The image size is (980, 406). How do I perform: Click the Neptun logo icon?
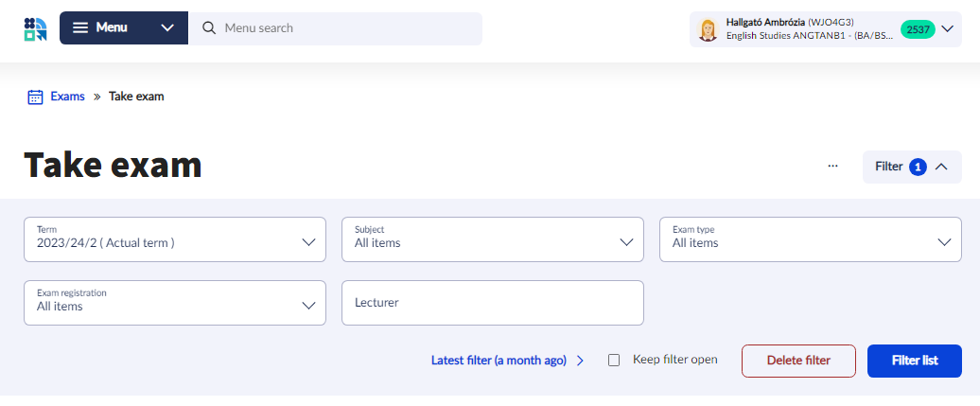tap(35, 28)
